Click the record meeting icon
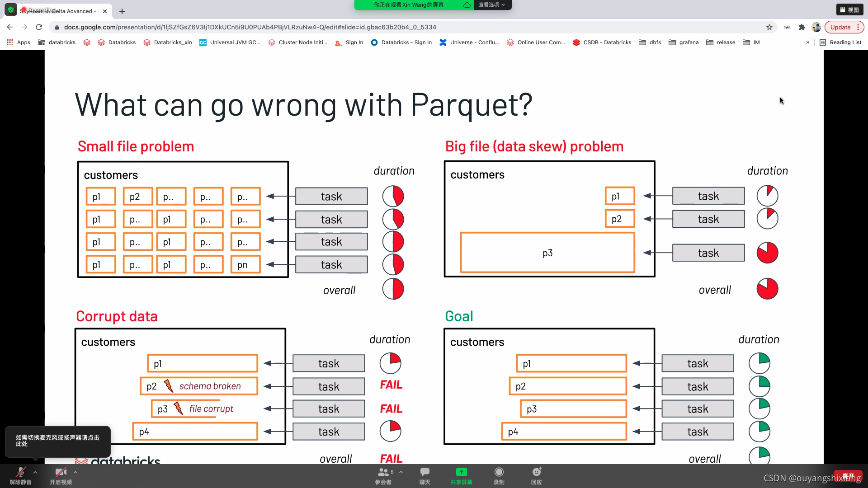Image resolution: width=868 pixels, height=488 pixels. tap(500, 473)
